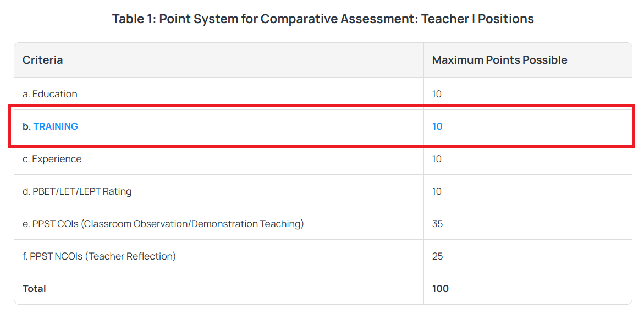Click the PPST COIs Classroom Observation row

(163, 224)
